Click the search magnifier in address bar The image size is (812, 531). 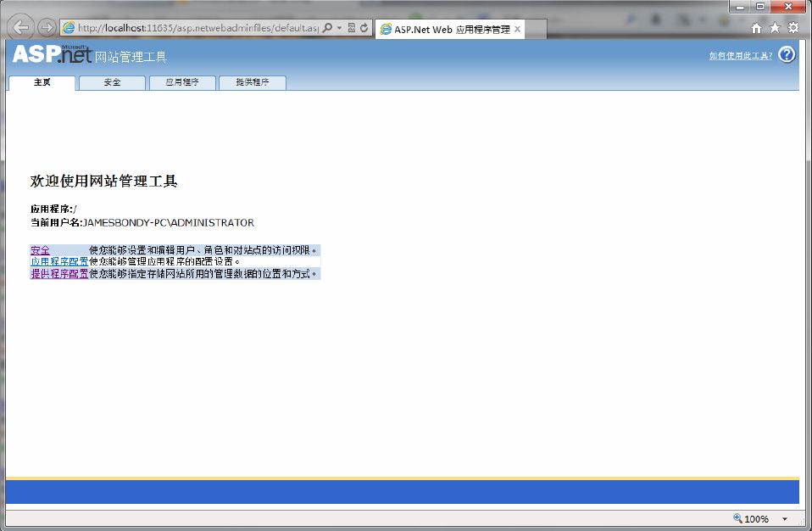coord(327,27)
